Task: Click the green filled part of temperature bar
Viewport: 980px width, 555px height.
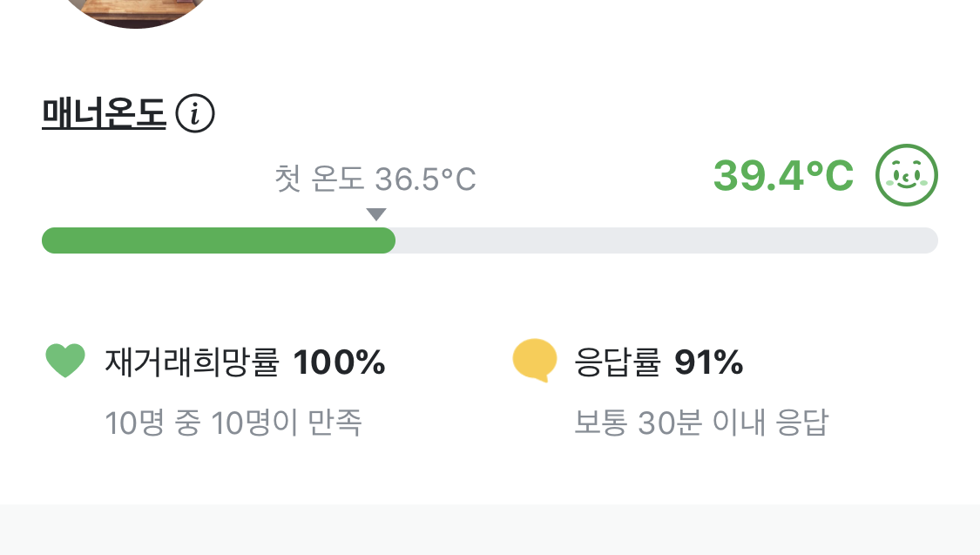Action: click(x=218, y=240)
